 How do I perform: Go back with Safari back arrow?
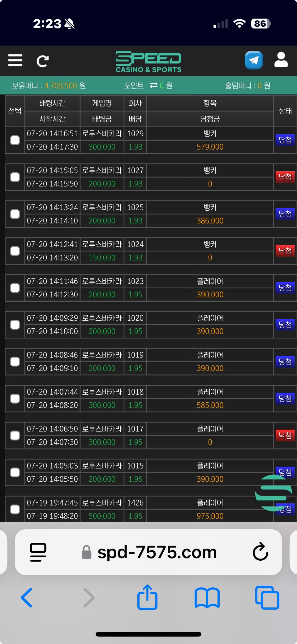point(27,598)
